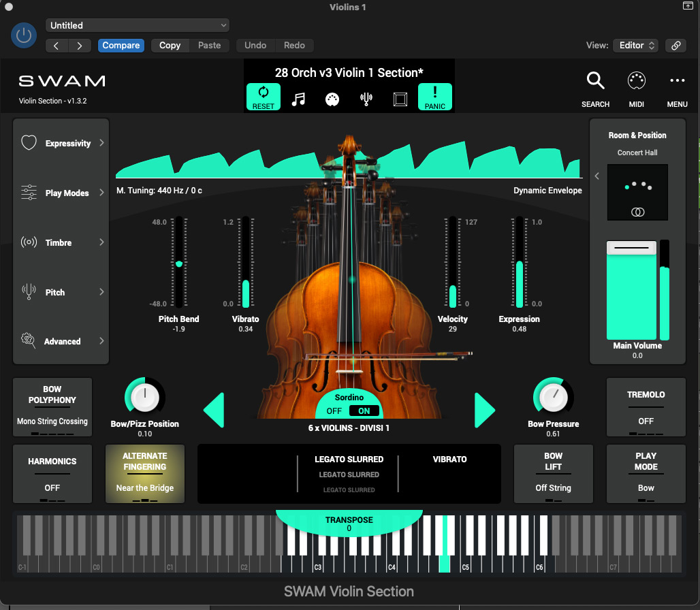The image size is (700, 610).
Task: Expand the Expressivity panel
Action: click(x=63, y=143)
